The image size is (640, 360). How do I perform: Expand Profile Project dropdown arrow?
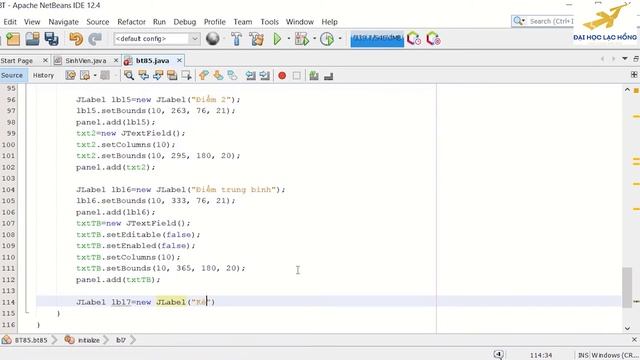click(x=340, y=39)
